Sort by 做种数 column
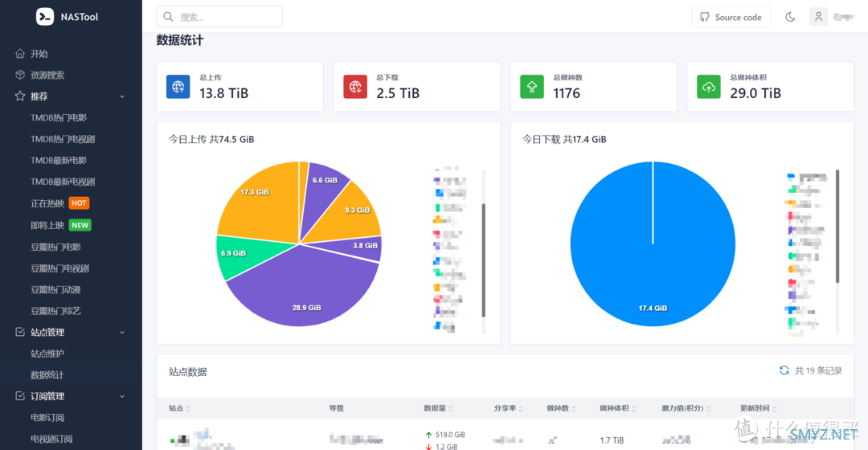 tap(561, 408)
